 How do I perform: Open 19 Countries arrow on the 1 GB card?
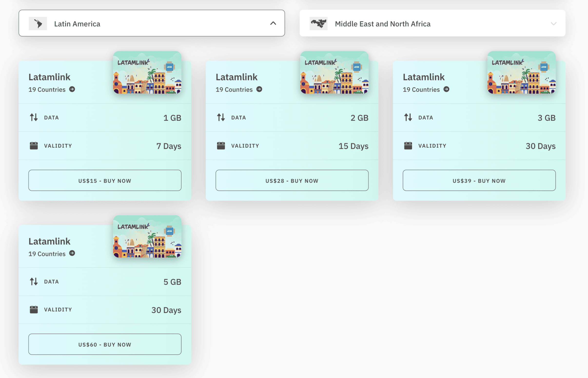[72, 89]
